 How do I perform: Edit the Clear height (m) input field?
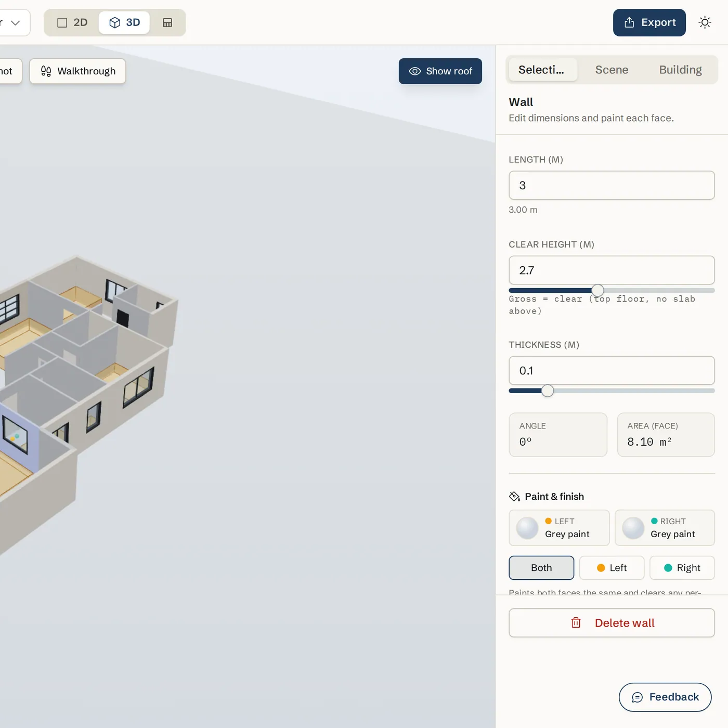tap(612, 270)
